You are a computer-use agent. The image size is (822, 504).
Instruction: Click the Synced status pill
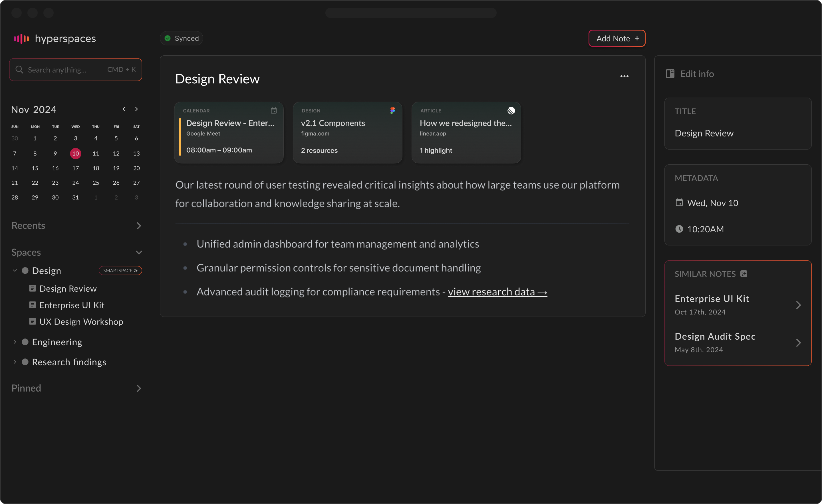click(x=182, y=38)
